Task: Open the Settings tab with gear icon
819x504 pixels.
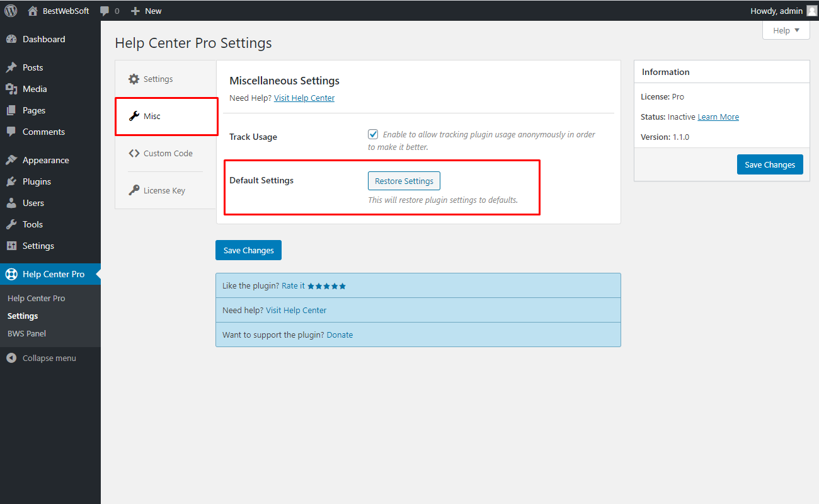Action: pos(166,79)
